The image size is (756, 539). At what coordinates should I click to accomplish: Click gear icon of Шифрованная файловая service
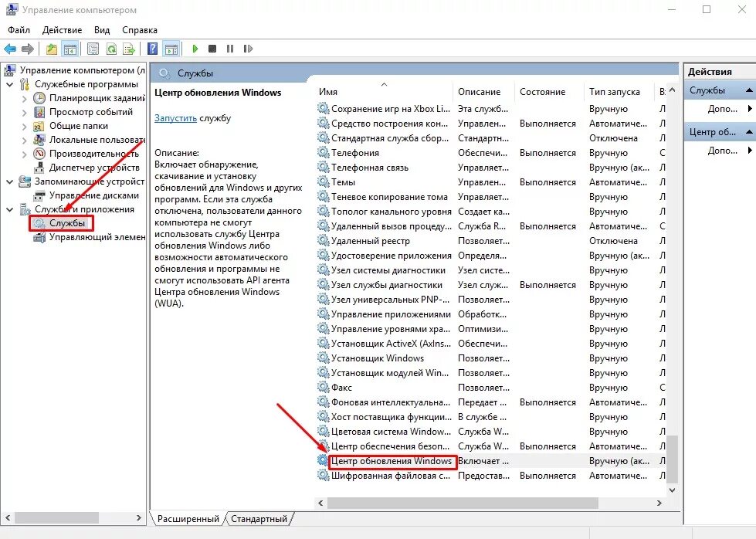point(323,475)
